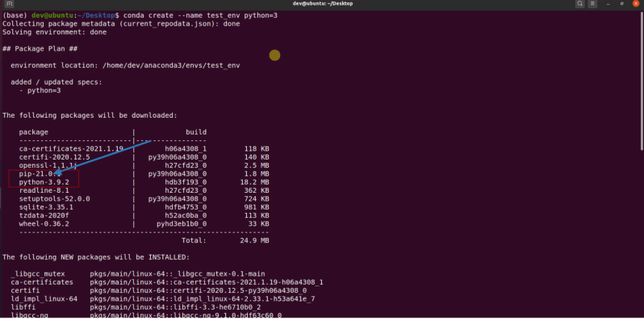Click ca-certificates-2021.1.19 in the download table
Screen dimensions: 644x321
[71, 148]
